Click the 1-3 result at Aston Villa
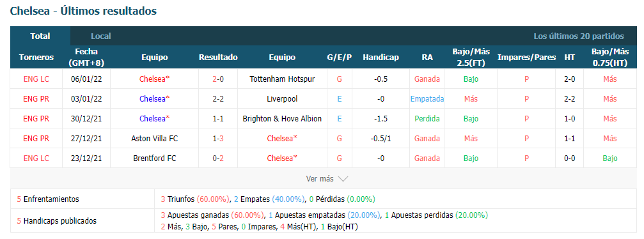644x239 pixels. point(218,139)
